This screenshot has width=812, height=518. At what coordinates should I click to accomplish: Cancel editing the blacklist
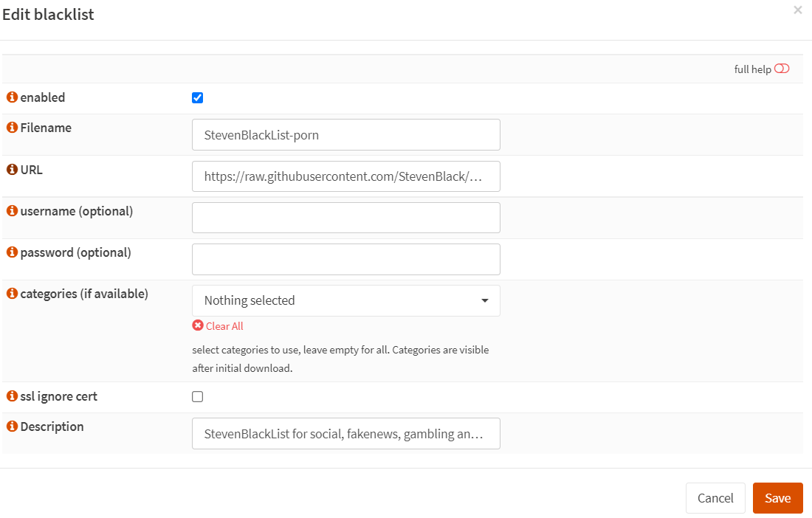[715, 498]
